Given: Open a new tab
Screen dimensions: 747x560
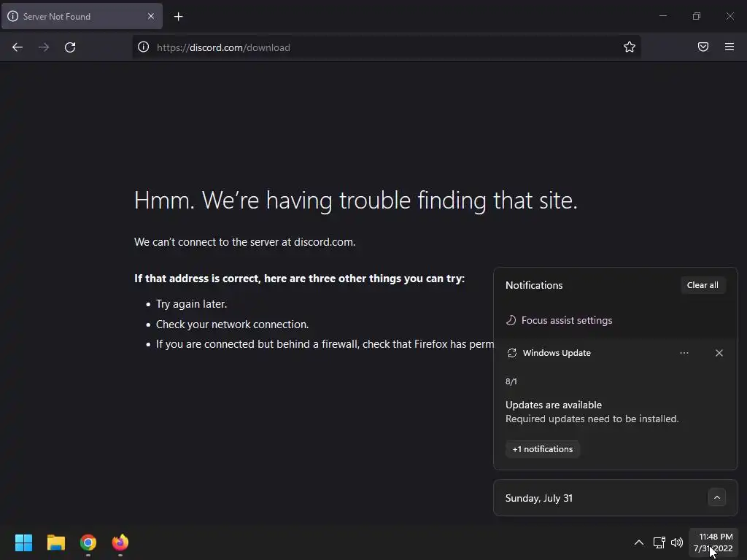Looking at the screenshot, I should [178, 17].
